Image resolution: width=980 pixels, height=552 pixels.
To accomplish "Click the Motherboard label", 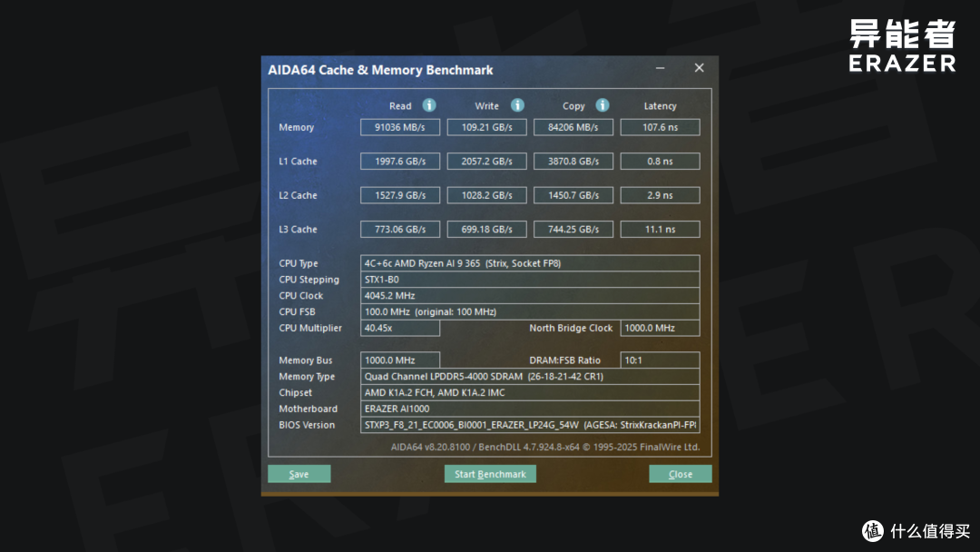I will 309,409.
